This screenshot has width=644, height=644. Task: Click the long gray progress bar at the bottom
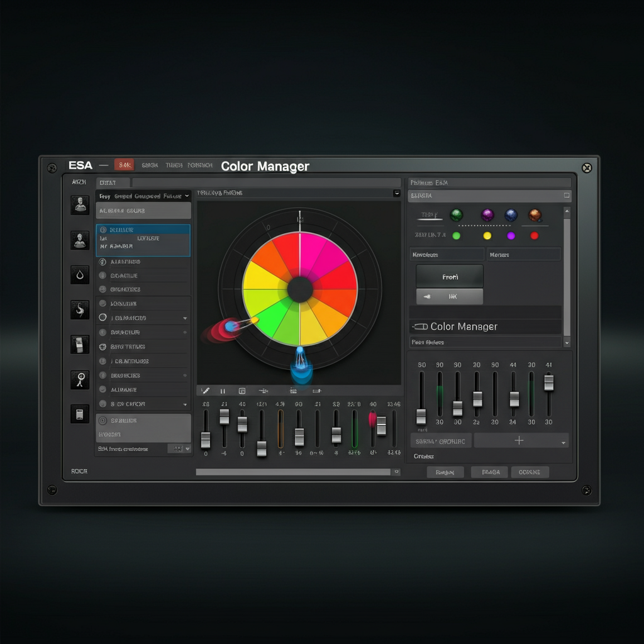[x=293, y=472]
